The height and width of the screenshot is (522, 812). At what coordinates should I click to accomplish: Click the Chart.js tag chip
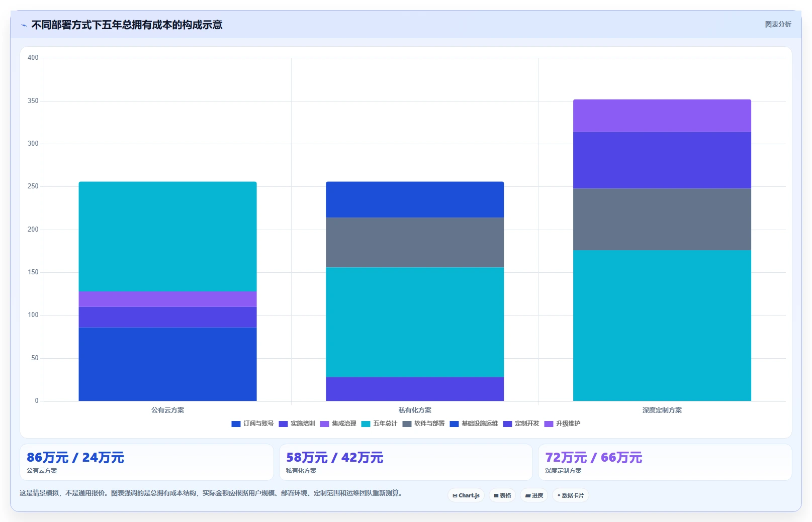(466, 495)
